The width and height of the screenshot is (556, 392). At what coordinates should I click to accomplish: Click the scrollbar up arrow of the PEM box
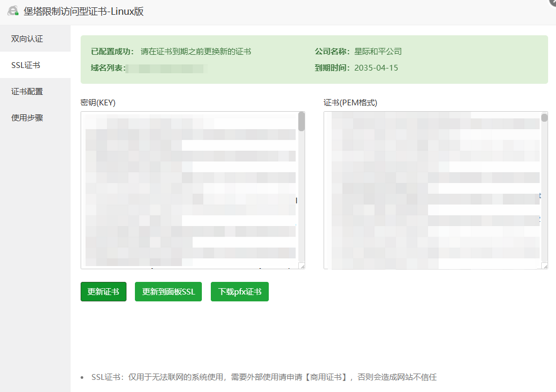(x=544, y=114)
